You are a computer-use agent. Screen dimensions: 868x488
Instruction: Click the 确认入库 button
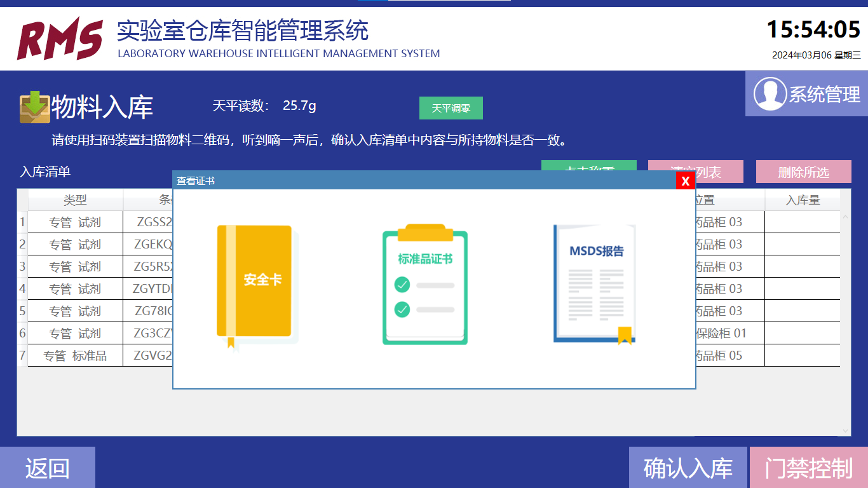click(688, 468)
